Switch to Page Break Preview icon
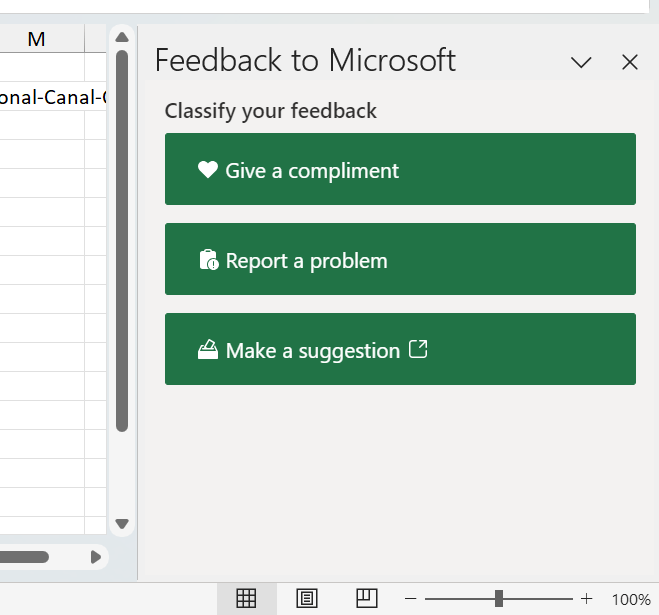Image resolution: width=659 pixels, height=615 pixels. pos(367,598)
